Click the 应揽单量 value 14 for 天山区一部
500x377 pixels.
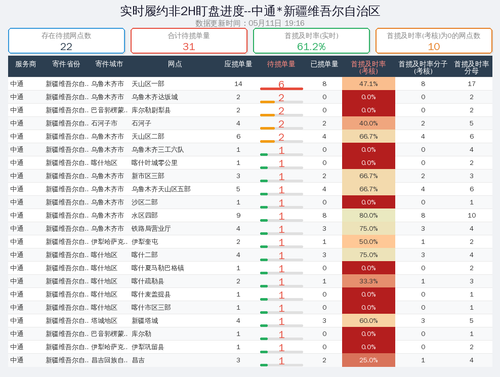click(x=238, y=84)
